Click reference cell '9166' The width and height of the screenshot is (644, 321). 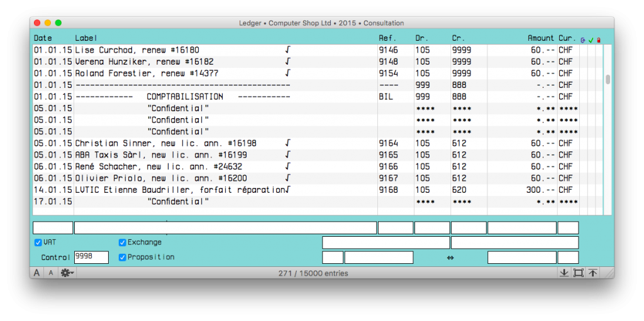(388, 166)
